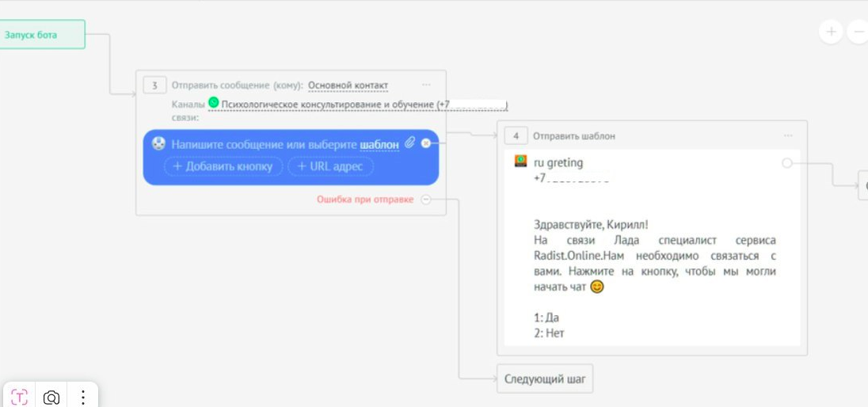Open the Основной контакт recipient dropdown
The width and height of the screenshot is (868, 407).
(x=348, y=86)
